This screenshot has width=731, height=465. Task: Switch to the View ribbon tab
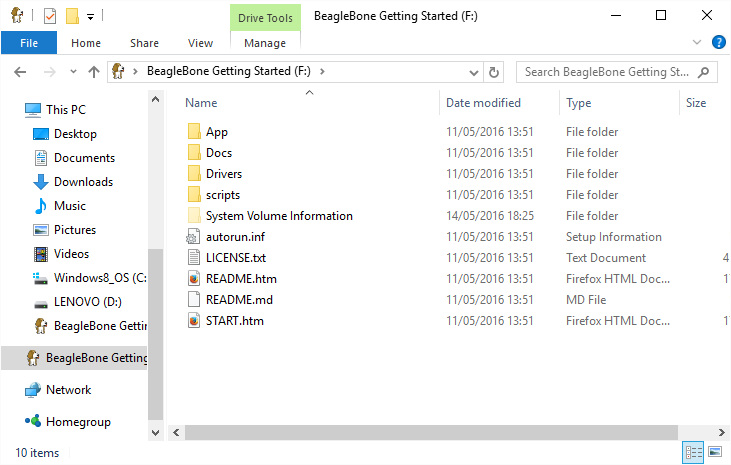point(200,43)
